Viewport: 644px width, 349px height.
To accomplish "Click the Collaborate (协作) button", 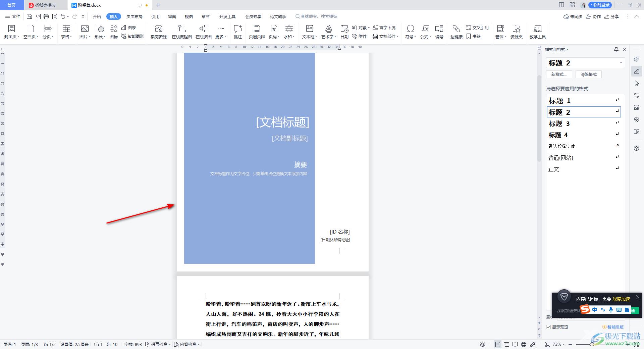I will coord(593,16).
